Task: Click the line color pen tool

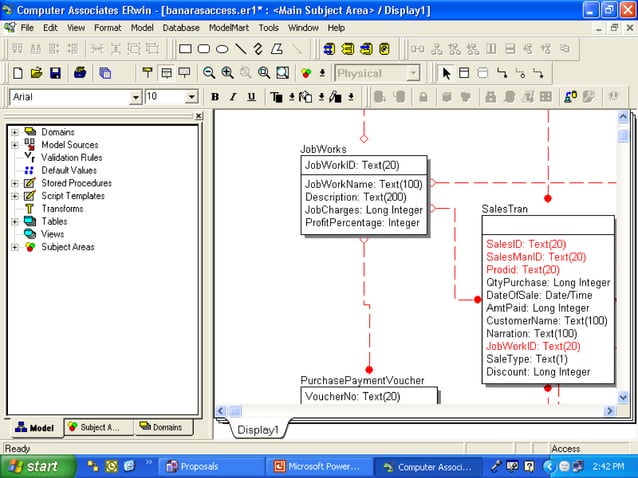Action: pos(335,97)
